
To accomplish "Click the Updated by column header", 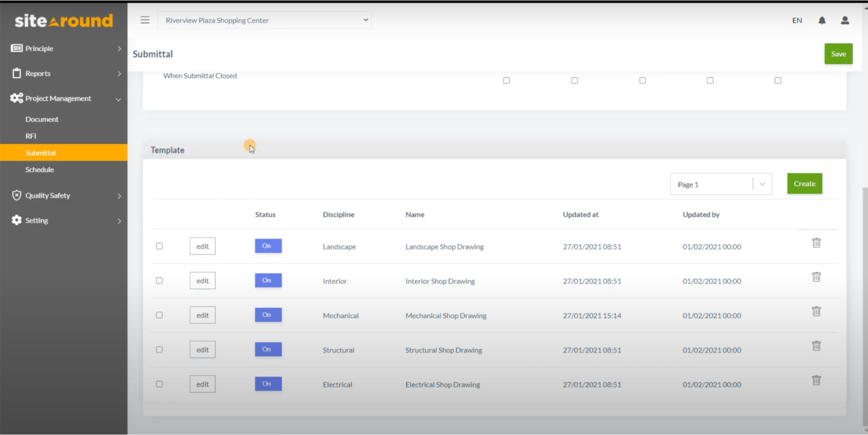I will click(701, 215).
